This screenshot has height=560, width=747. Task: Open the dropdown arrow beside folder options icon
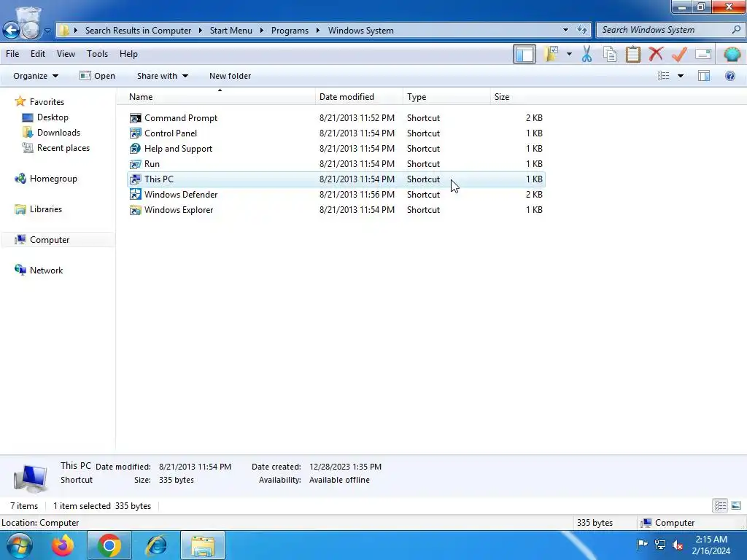(569, 54)
